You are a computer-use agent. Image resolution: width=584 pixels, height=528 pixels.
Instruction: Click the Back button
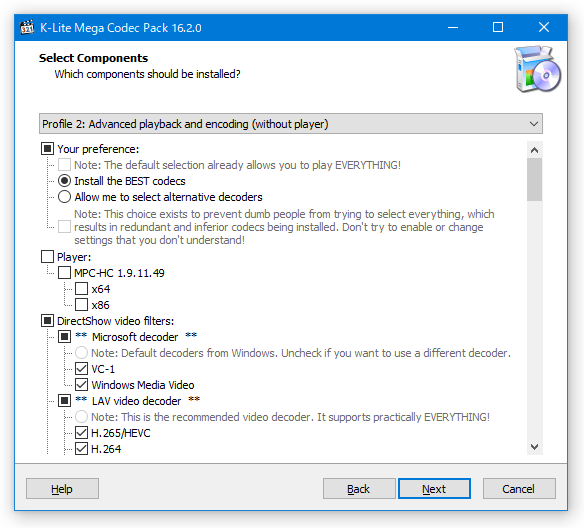click(x=359, y=489)
